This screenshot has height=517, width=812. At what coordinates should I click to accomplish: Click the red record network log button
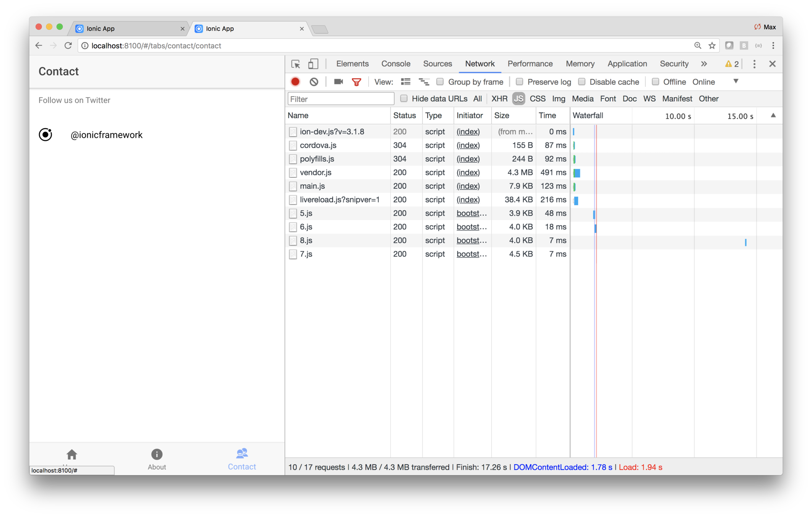tap(295, 82)
